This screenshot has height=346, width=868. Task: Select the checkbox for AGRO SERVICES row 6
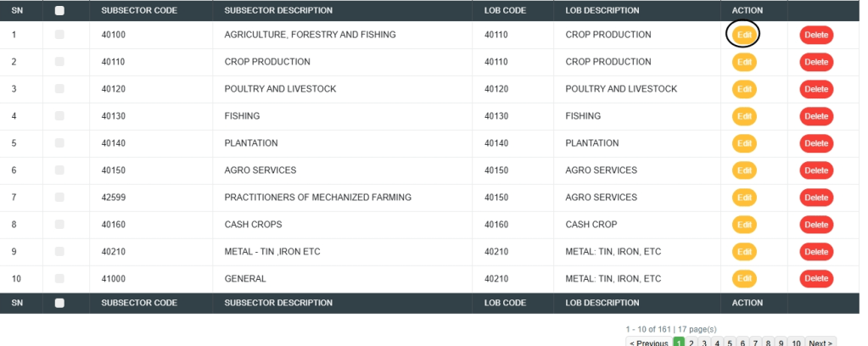coord(59,170)
